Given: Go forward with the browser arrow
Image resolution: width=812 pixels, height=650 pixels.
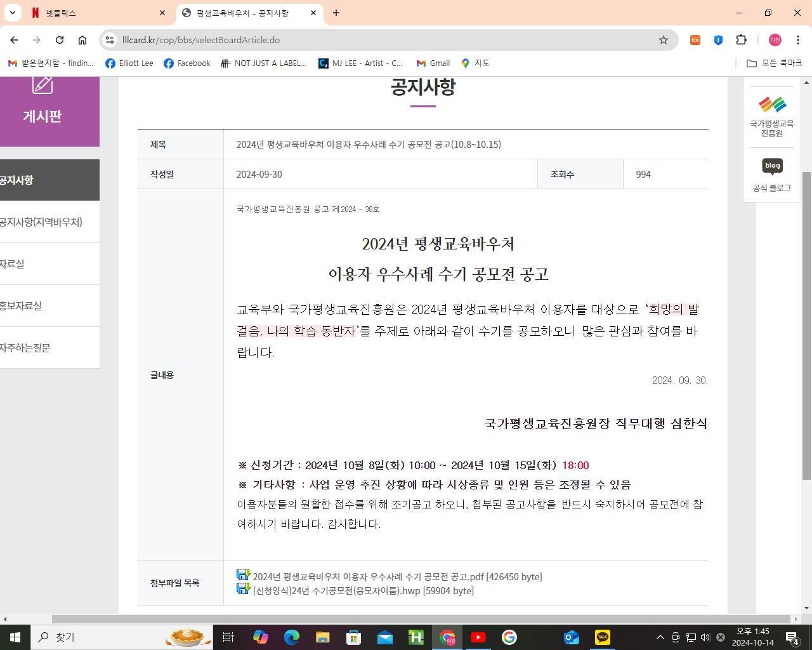Looking at the screenshot, I should click(37, 40).
